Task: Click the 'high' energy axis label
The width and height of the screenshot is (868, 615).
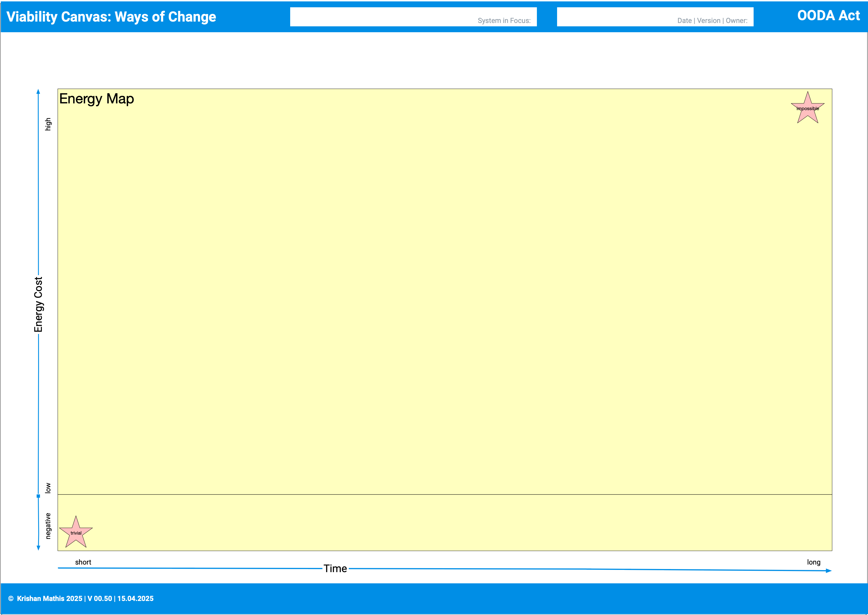Action: (x=48, y=124)
